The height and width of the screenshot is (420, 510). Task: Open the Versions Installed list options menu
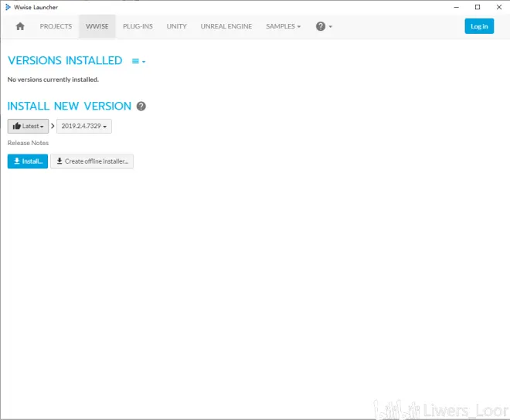click(138, 61)
